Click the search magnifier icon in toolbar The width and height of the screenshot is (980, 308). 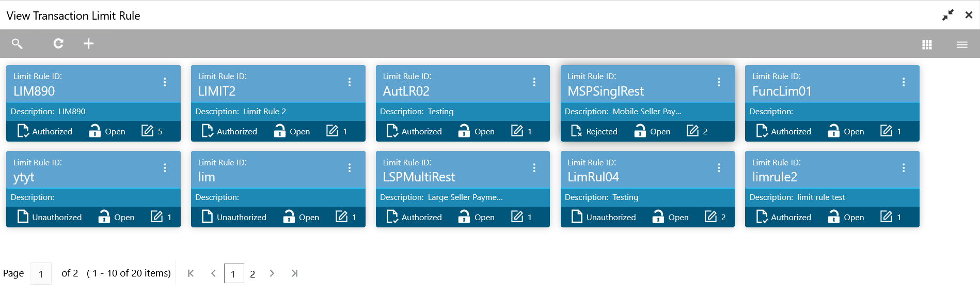pos(17,44)
